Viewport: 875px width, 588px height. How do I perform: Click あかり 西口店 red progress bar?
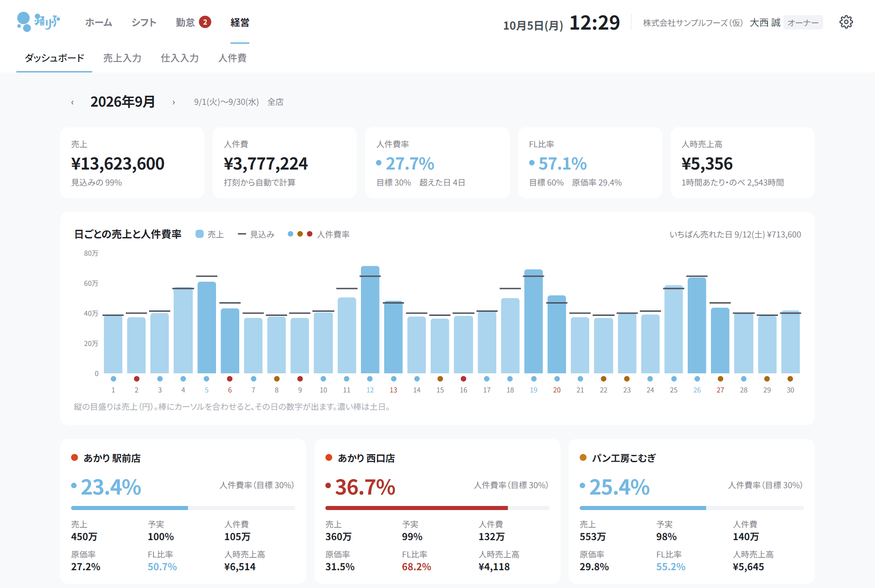coord(437,508)
